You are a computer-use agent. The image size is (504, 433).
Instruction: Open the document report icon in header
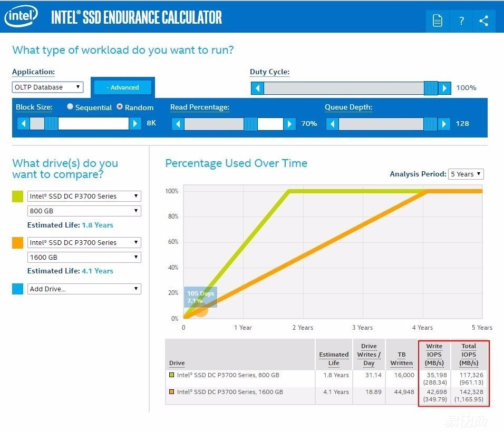(437, 21)
